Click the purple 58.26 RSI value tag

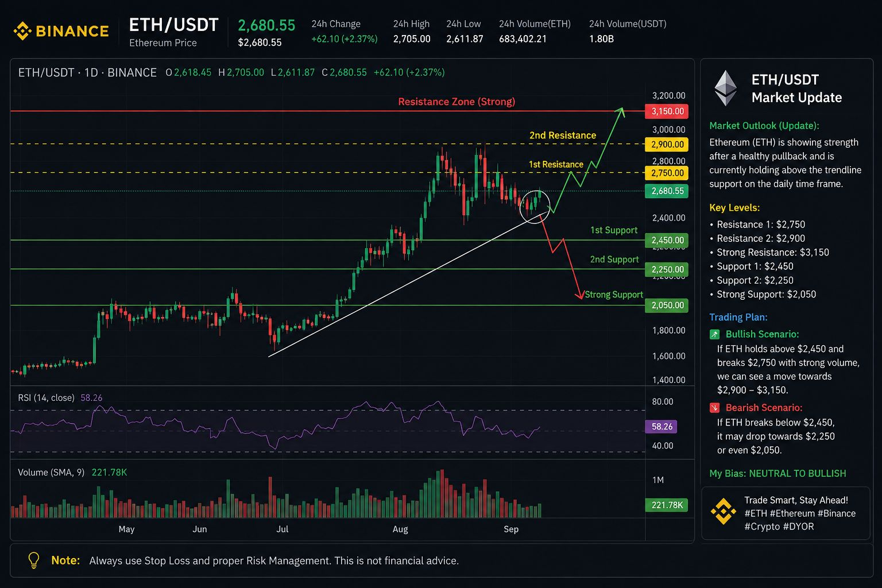(x=661, y=427)
